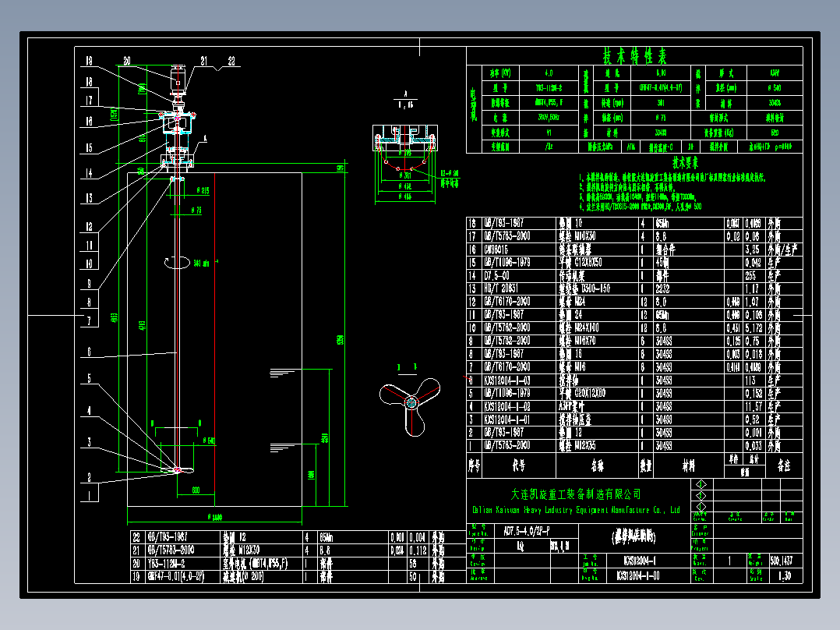Click weight '5.172' in parts list row 10

pyautogui.click(x=754, y=327)
